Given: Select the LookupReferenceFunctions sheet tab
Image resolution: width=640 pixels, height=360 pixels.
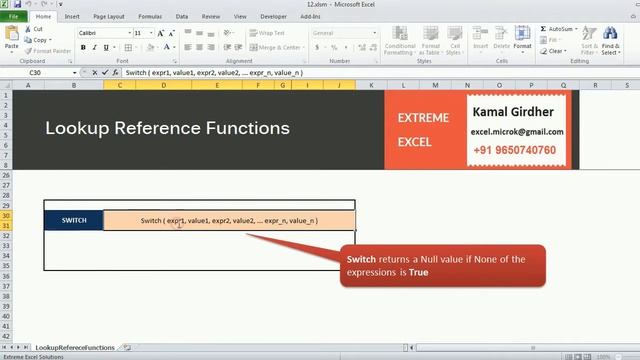Looking at the screenshot, I should click(75, 347).
